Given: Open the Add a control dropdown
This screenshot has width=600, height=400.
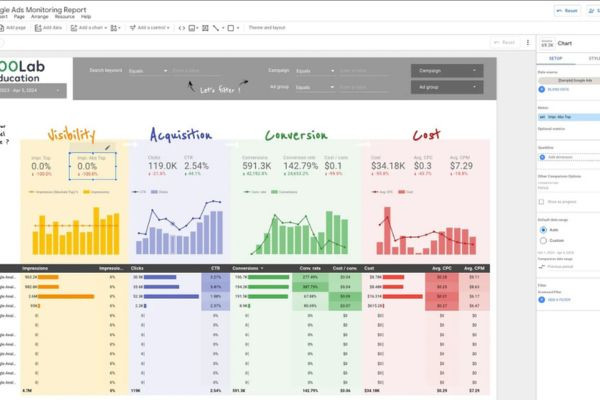Looking at the screenshot, I should click(x=150, y=28).
